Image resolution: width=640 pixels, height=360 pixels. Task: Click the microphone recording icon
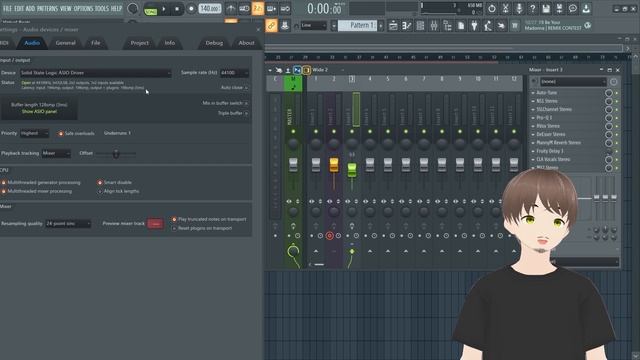[519, 9]
